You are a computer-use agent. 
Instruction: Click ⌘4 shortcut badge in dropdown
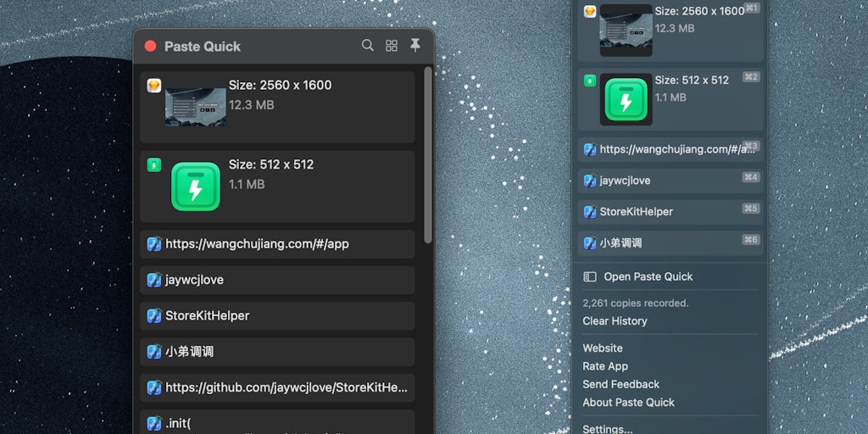pyautogui.click(x=751, y=177)
